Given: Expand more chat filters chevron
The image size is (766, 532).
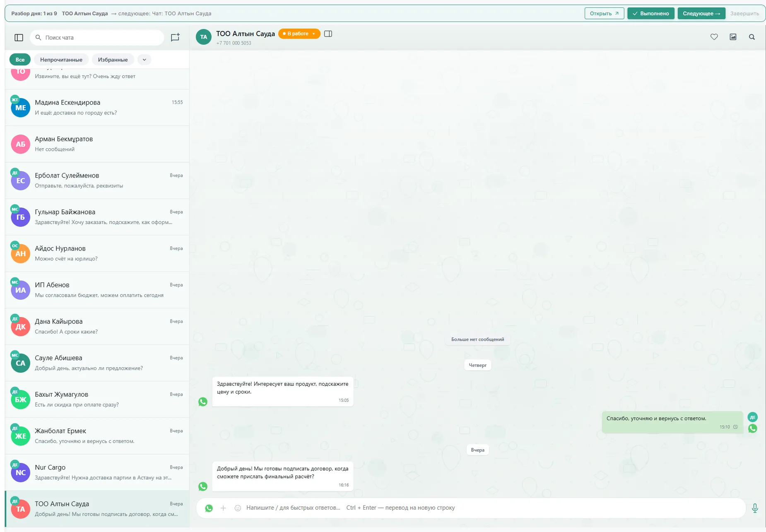Looking at the screenshot, I should coord(144,60).
